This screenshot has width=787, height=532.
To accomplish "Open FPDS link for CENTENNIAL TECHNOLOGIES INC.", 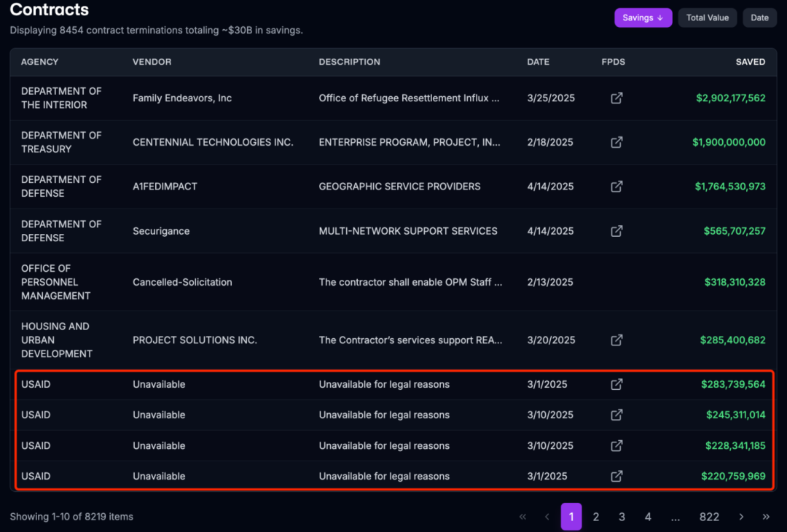I will (x=616, y=142).
